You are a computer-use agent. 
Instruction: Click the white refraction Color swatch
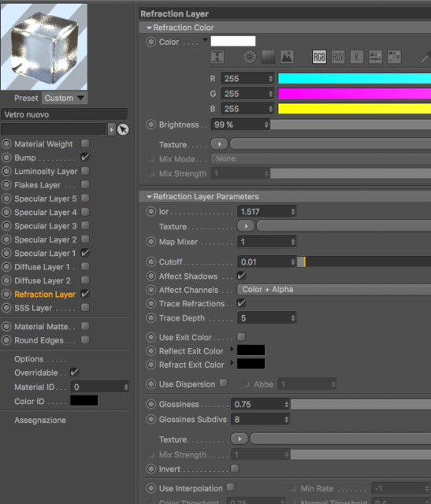pos(233,41)
